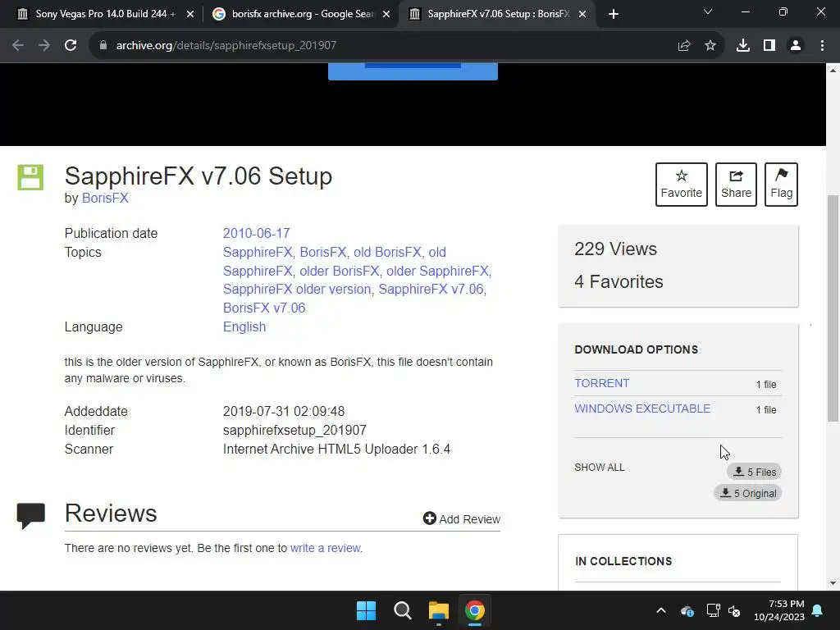Open the Chrome downloads icon

click(x=743, y=46)
